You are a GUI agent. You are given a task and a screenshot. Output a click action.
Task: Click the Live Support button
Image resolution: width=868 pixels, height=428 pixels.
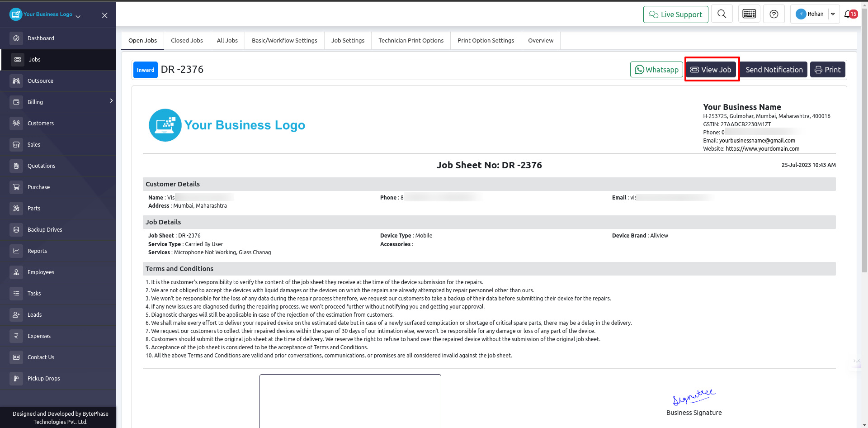pos(676,14)
